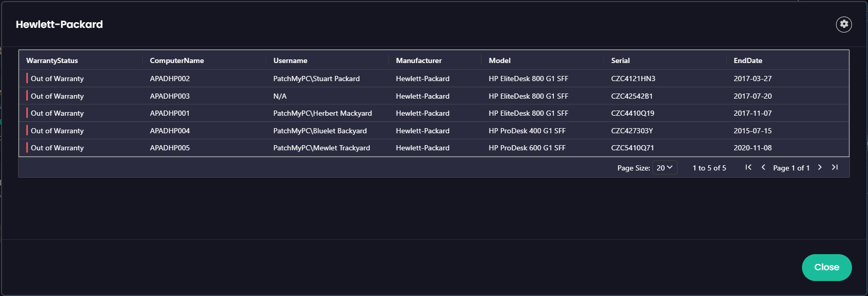Viewport: 868px width, 296px height.
Task: Open the settings gear icon
Action: 844,24
